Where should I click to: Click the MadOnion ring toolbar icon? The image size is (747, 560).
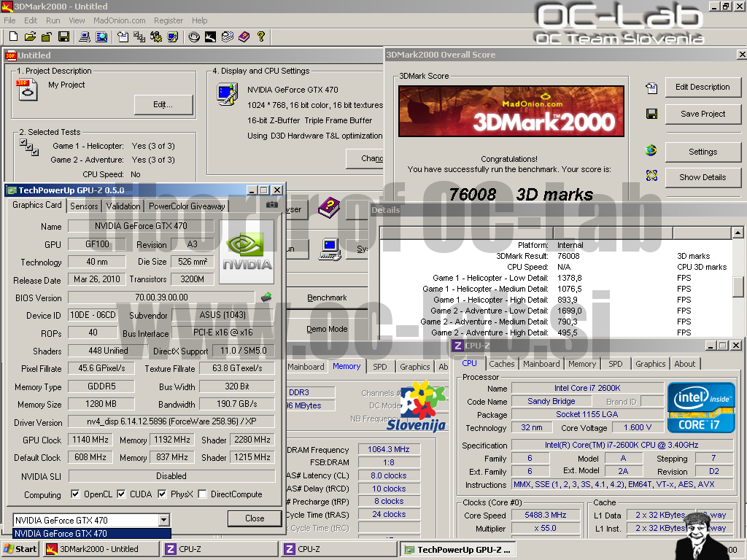click(194, 36)
